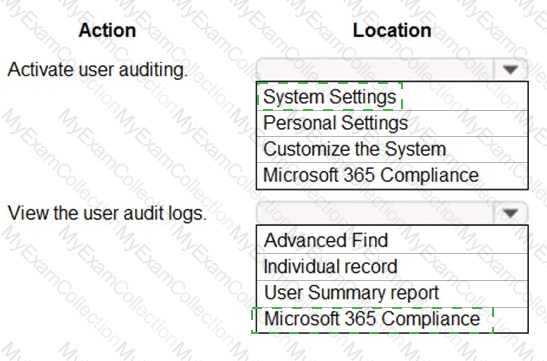Click the Location column header
Viewport: 547px width, 361px height.
pos(392,30)
